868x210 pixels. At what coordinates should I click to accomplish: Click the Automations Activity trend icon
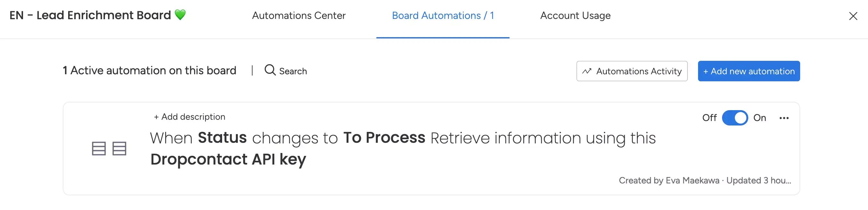[x=587, y=71]
